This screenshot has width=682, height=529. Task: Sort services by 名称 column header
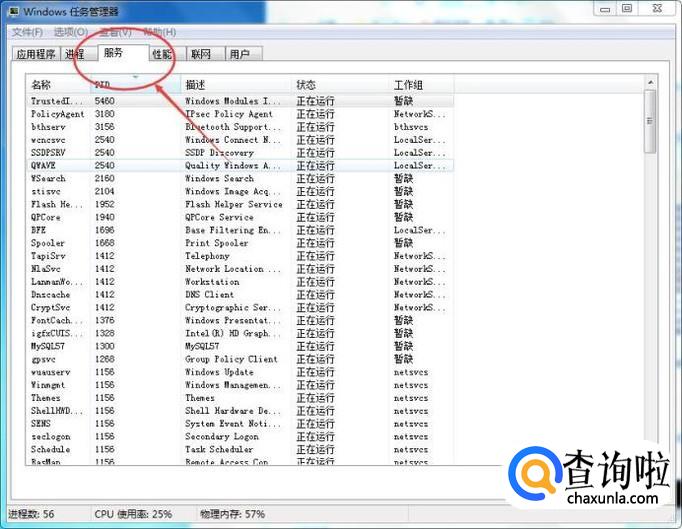point(59,85)
